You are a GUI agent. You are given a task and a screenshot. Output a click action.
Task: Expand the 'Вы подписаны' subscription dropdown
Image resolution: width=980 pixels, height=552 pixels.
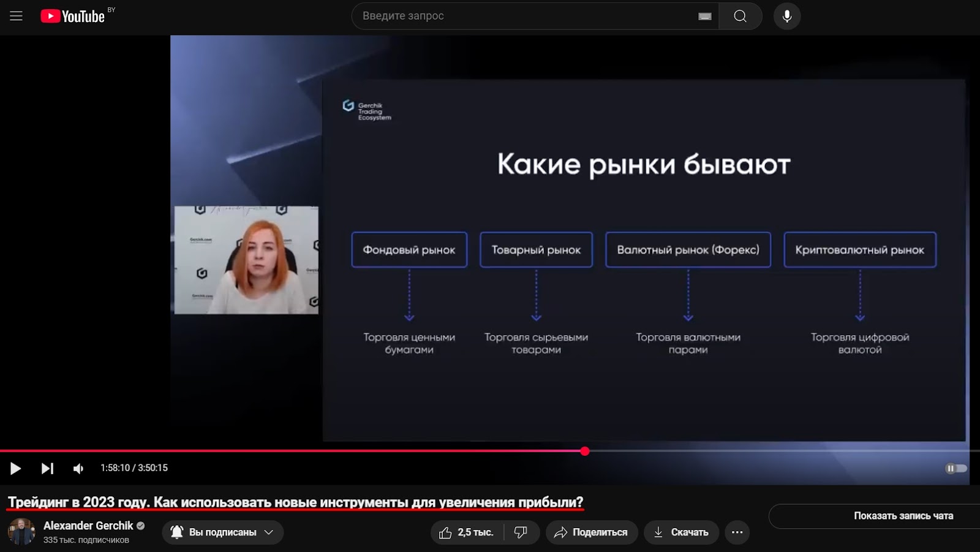click(223, 532)
